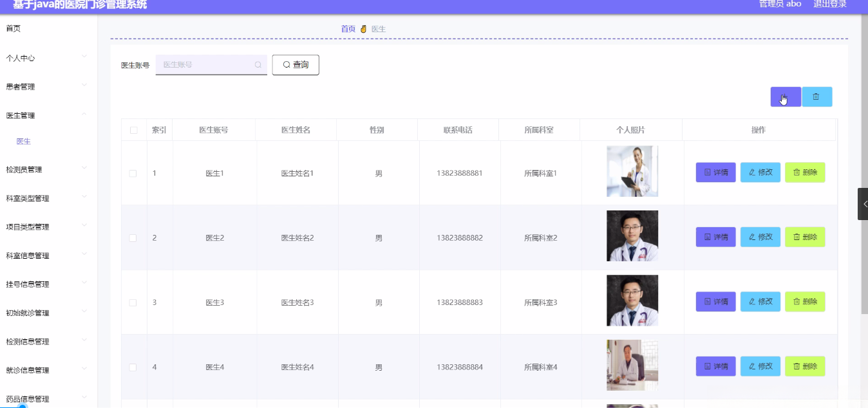The image size is (868, 408).
Task: Collapse 医生管理 sidebar menu
Action: (x=48, y=116)
